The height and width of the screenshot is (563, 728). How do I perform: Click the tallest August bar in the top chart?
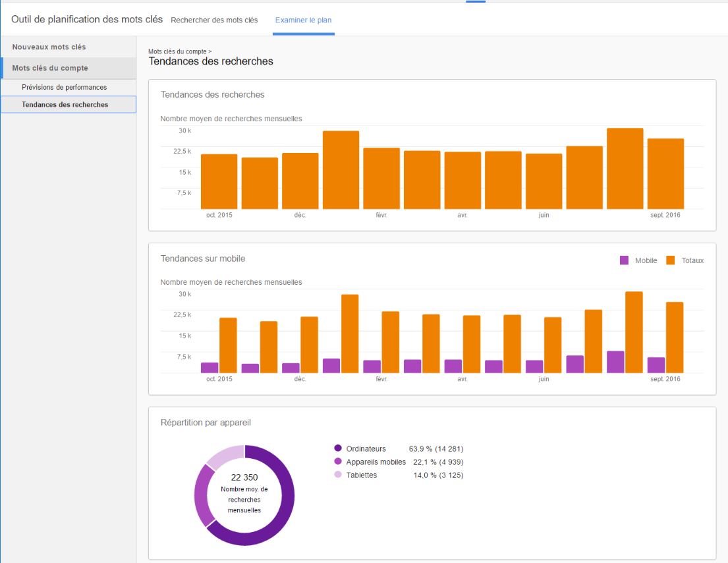point(625,168)
